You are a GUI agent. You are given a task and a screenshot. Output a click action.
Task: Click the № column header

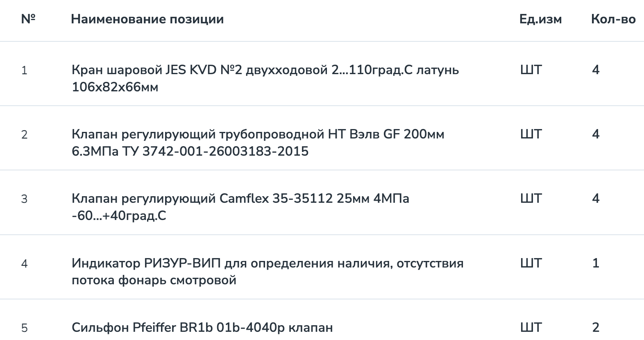point(28,19)
